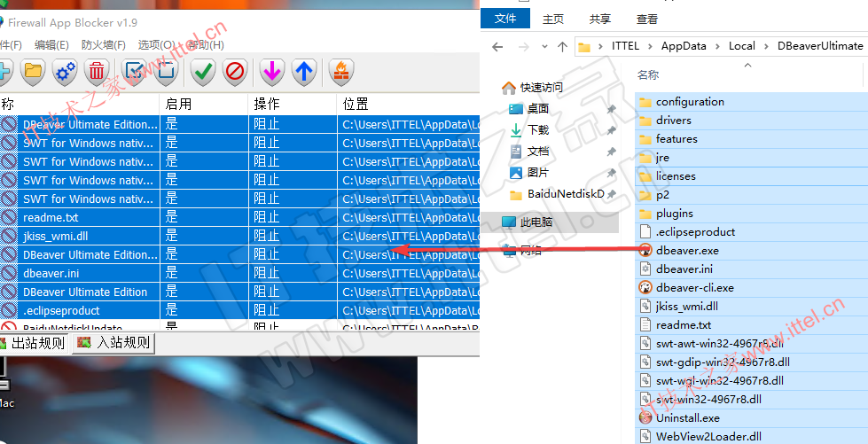Image resolution: width=868 pixels, height=444 pixels.
Task: Select the configuration folder
Action: pyautogui.click(x=689, y=102)
